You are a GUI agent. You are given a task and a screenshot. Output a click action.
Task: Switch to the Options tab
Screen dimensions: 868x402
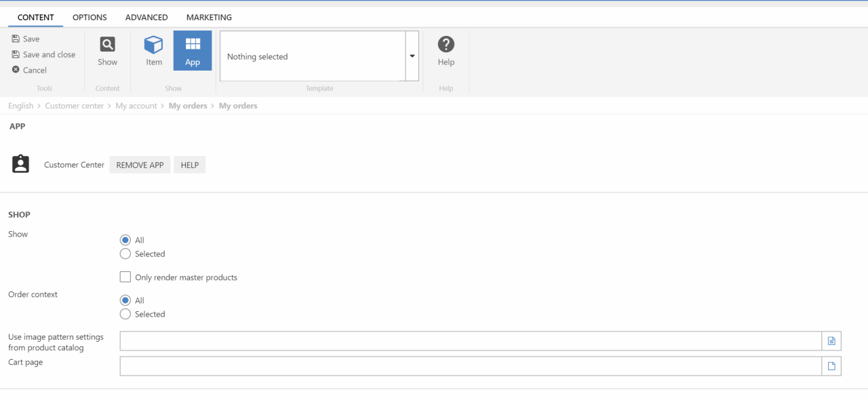coord(90,18)
